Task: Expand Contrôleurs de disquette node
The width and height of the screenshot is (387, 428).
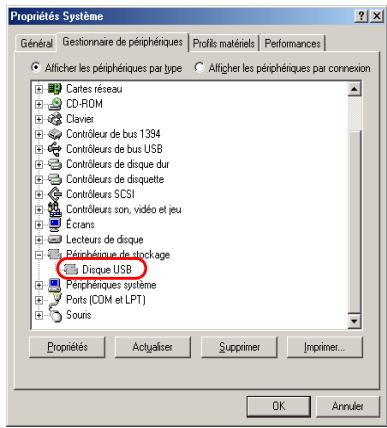Action: (39, 179)
